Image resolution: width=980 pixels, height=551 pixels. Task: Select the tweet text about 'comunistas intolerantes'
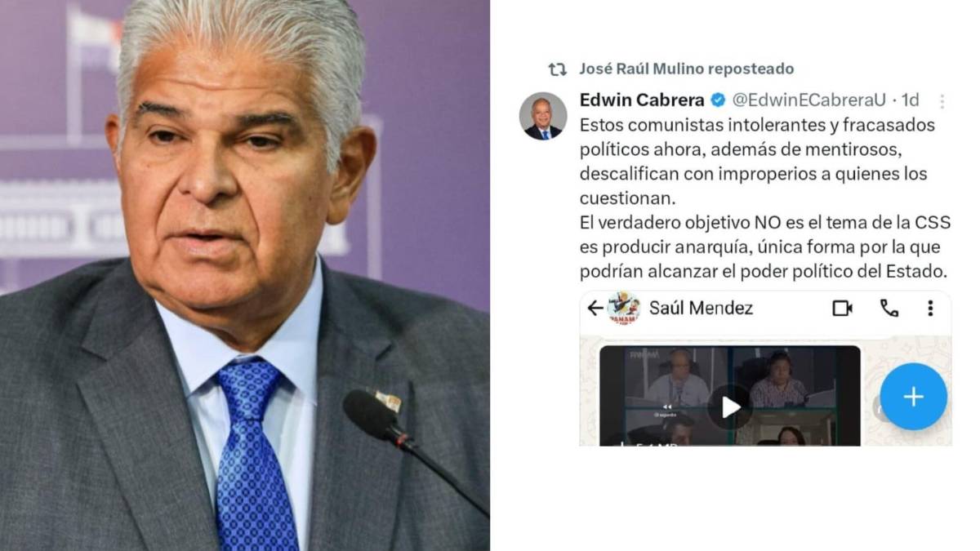[765, 198]
